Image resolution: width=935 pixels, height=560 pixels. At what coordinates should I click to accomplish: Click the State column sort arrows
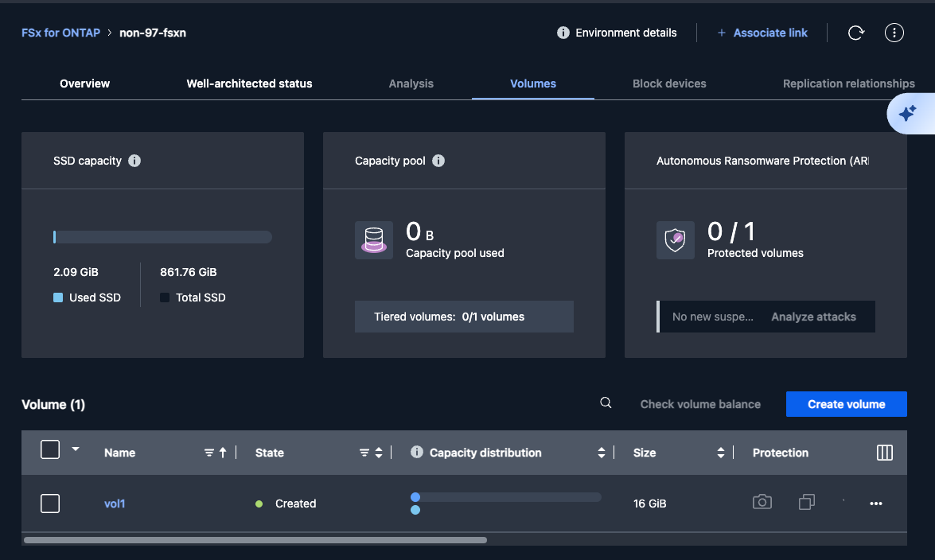click(379, 453)
